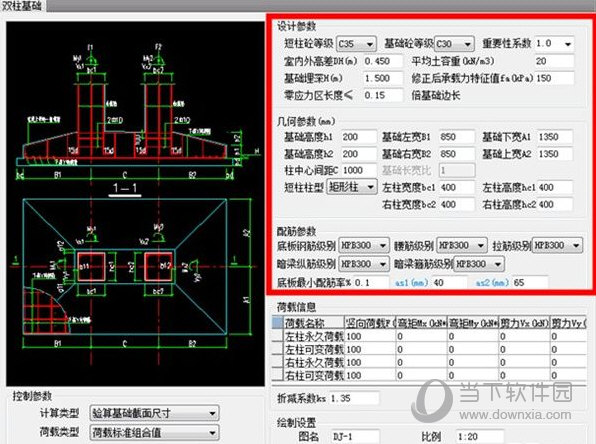This screenshot has height=444, width=596.
Task: Click the 基础埋深H field 1.500
Action: click(383, 78)
